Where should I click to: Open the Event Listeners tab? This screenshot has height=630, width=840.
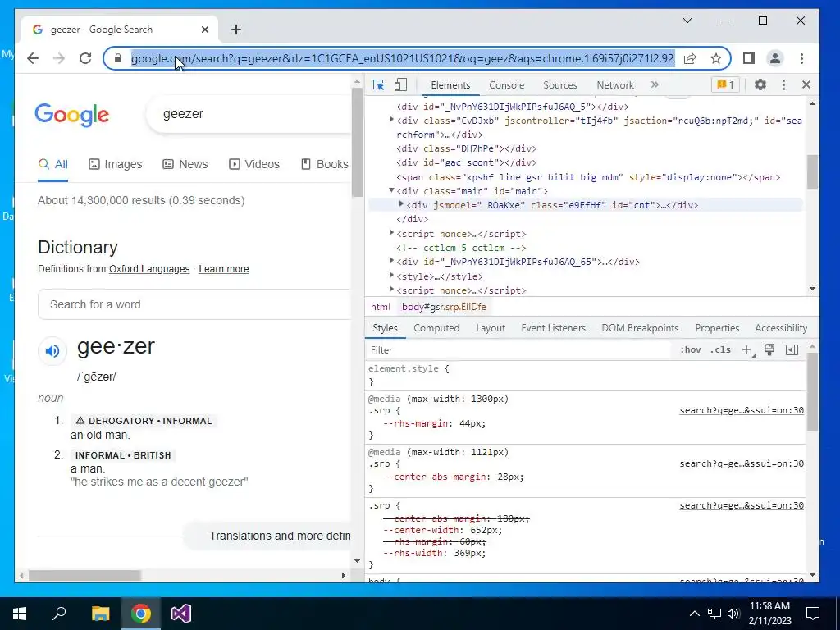click(553, 328)
